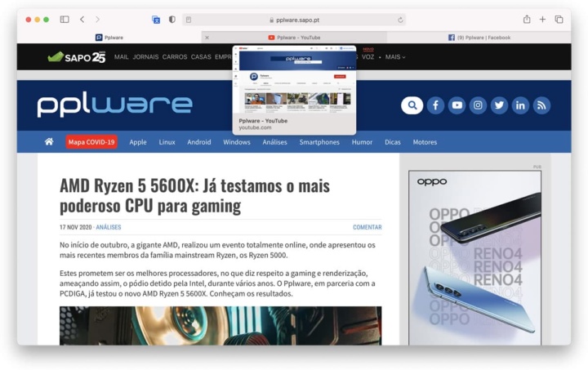Image resolution: width=588 pixels, height=370 pixels.
Task: Click the COMENTAR link
Action: [x=367, y=227]
